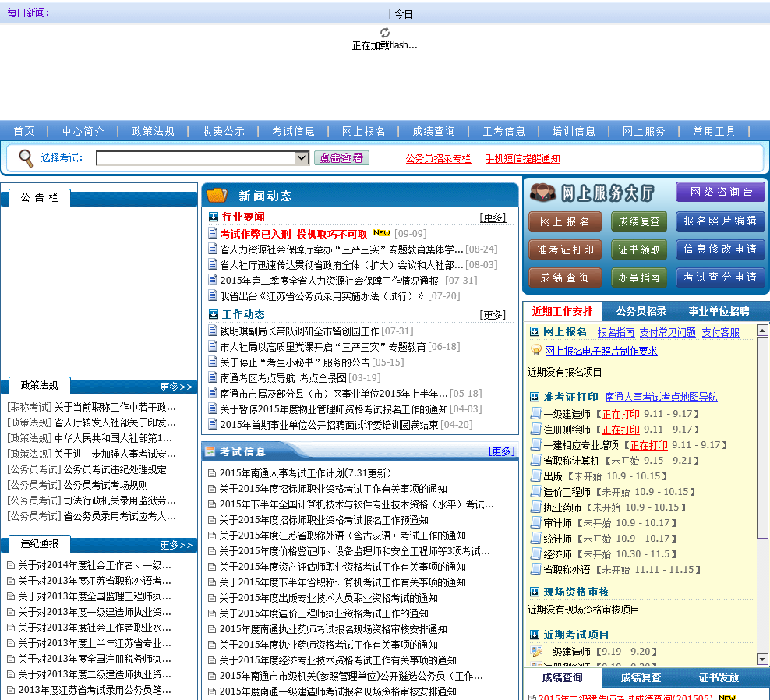Open the 支付客服 link
Viewport: 770px width, 700px height.
[x=720, y=333]
